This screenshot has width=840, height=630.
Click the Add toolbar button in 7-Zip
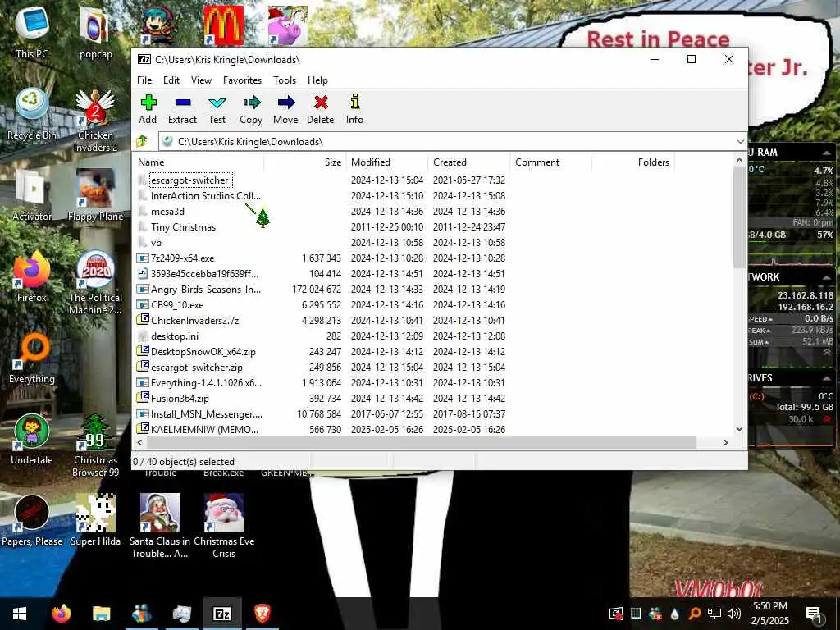click(x=148, y=109)
